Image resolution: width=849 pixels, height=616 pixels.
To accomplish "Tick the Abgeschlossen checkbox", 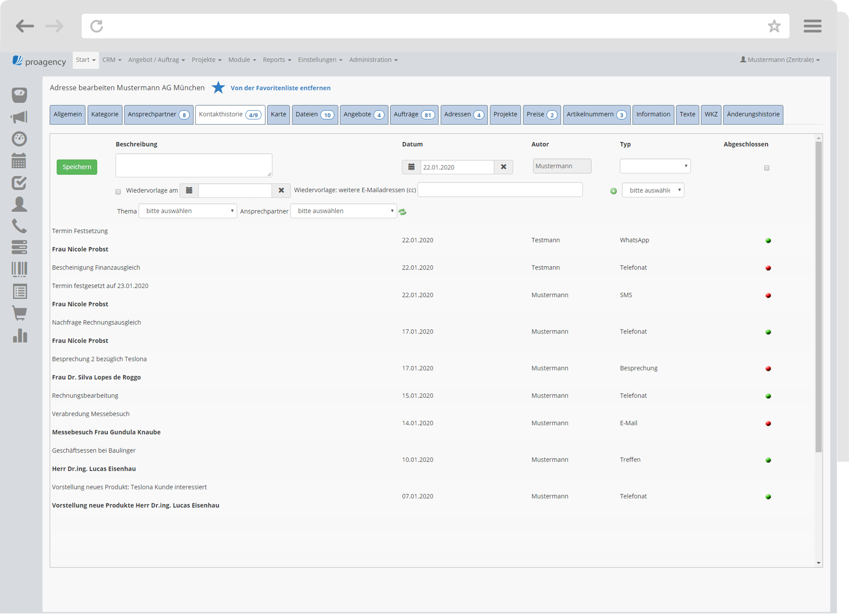I will click(766, 168).
